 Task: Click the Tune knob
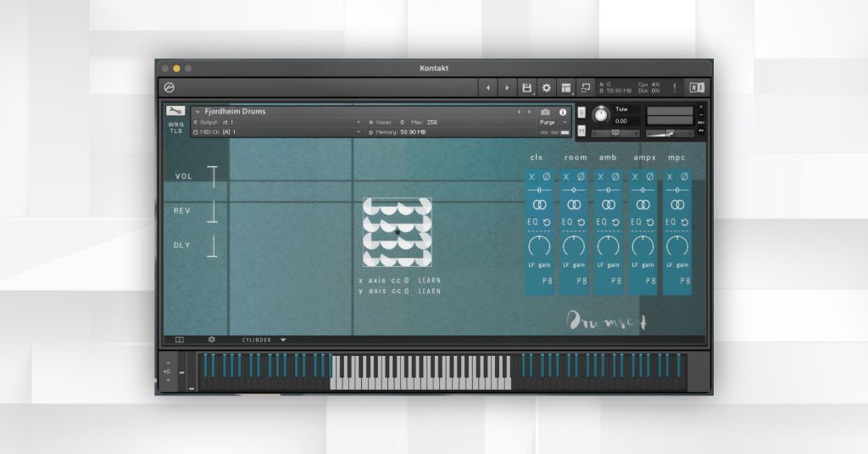pyautogui.click(x=601, y=114)
